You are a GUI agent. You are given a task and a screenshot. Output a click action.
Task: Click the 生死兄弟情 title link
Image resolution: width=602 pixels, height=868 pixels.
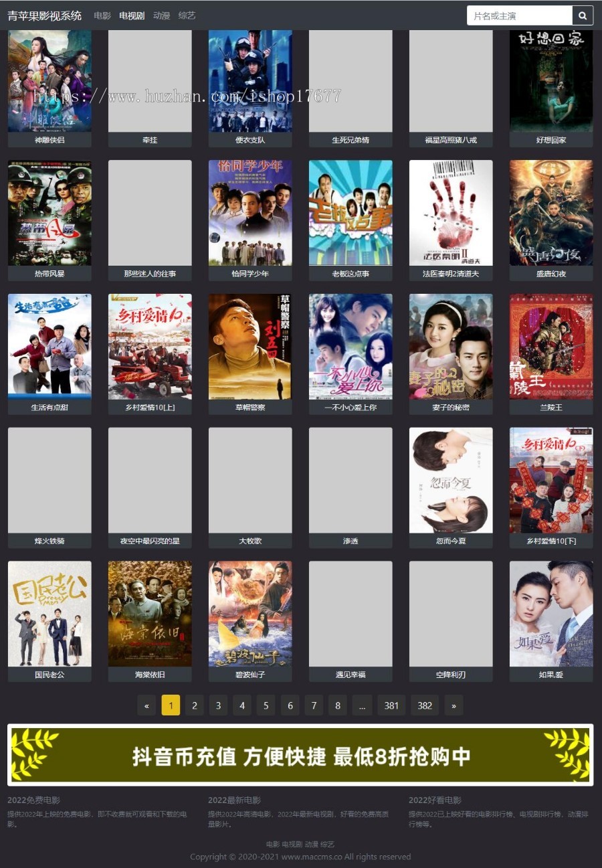coord(350,140)
